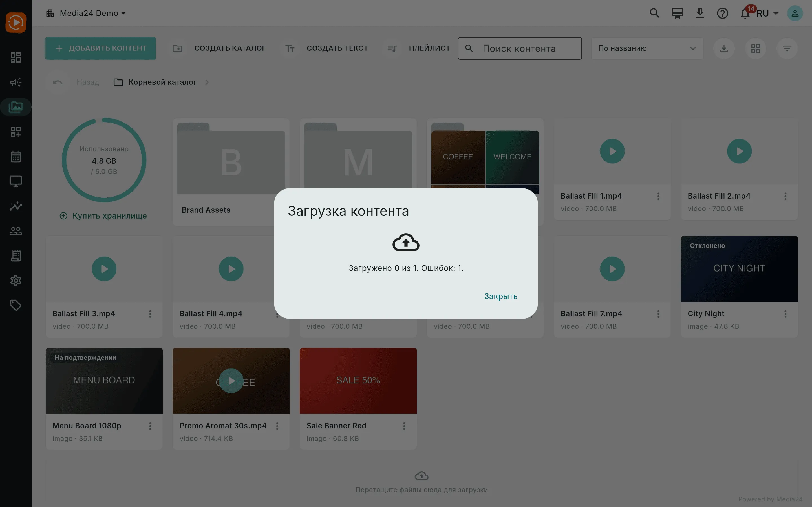Open the notifications bell icon
Viewport: 812px width, 507px height.
(x=745, y=14)
